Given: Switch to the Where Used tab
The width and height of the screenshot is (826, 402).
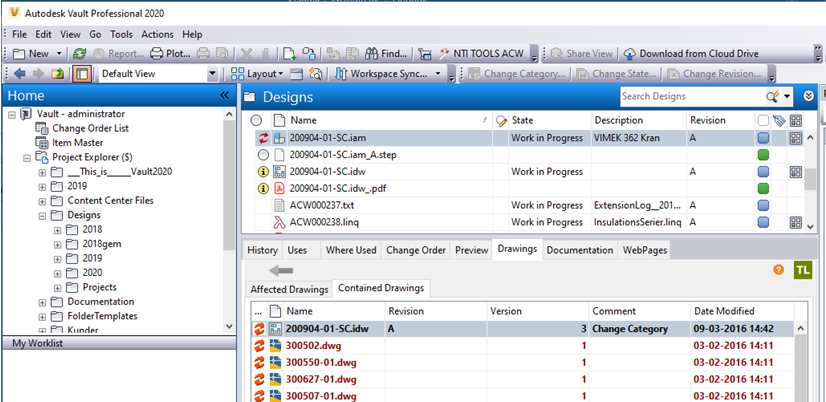Looking at the screenshot, I should (351, 250).
